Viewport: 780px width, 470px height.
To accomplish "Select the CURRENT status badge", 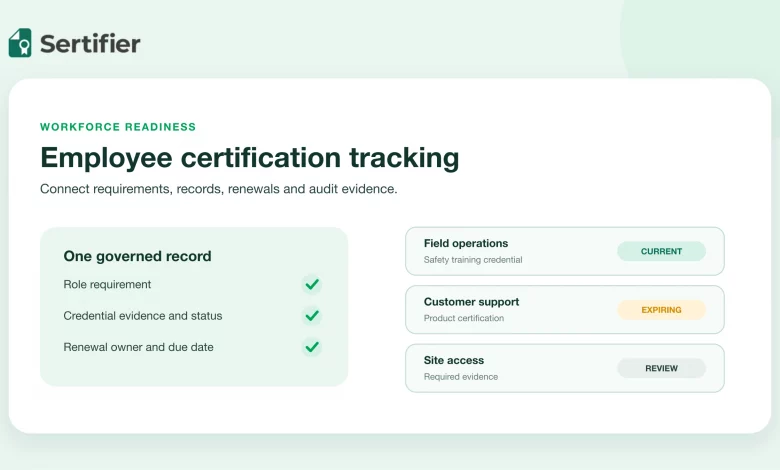I will click(x=661, y=251).
